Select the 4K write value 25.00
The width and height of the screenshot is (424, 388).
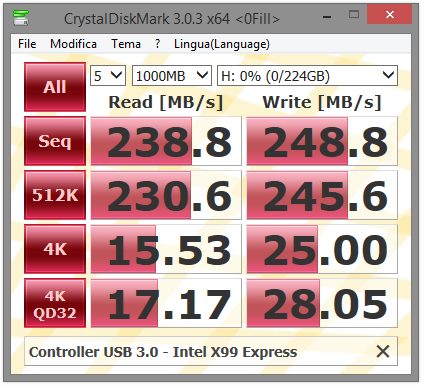pyautogui.click(x=322, y=249)
